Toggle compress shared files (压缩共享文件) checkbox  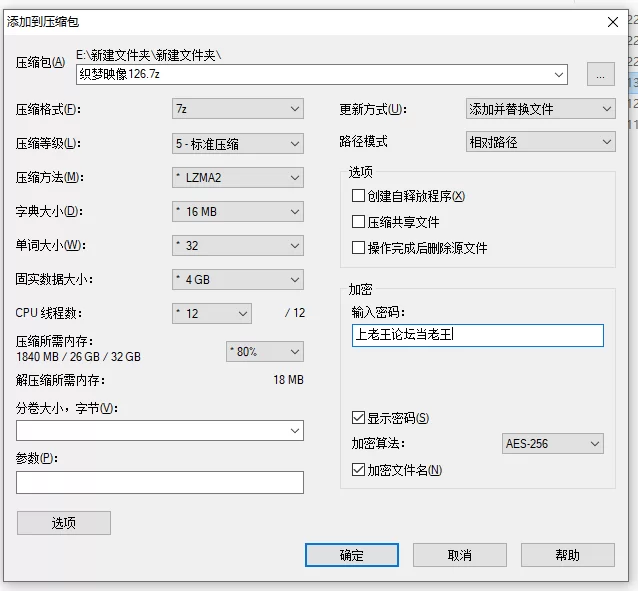click(359, 222)
